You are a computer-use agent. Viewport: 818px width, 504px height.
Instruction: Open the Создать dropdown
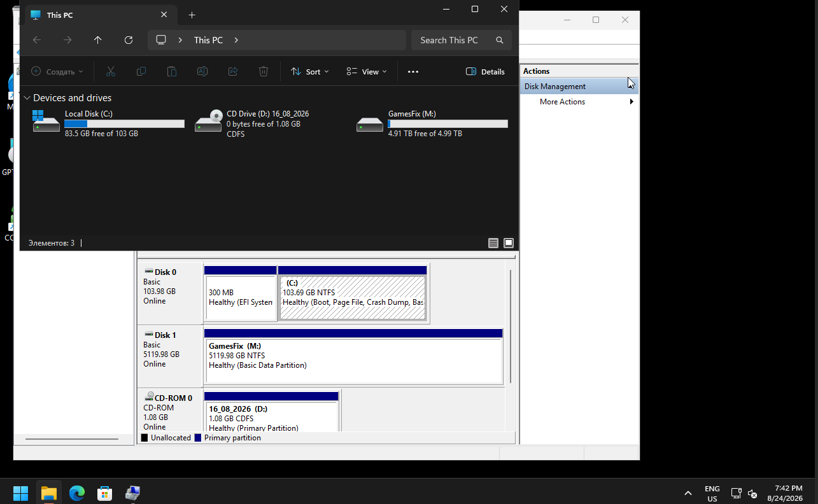click(x=57, y=72)
